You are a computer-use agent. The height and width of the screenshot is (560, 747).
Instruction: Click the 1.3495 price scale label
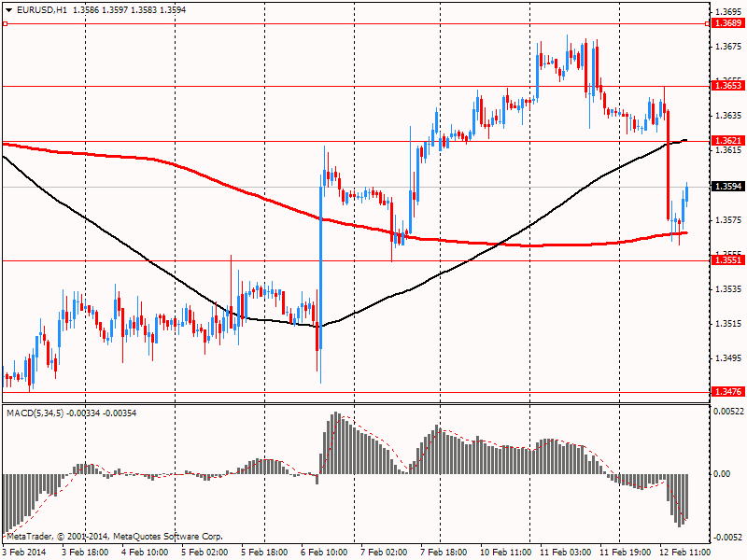[728, 358]
